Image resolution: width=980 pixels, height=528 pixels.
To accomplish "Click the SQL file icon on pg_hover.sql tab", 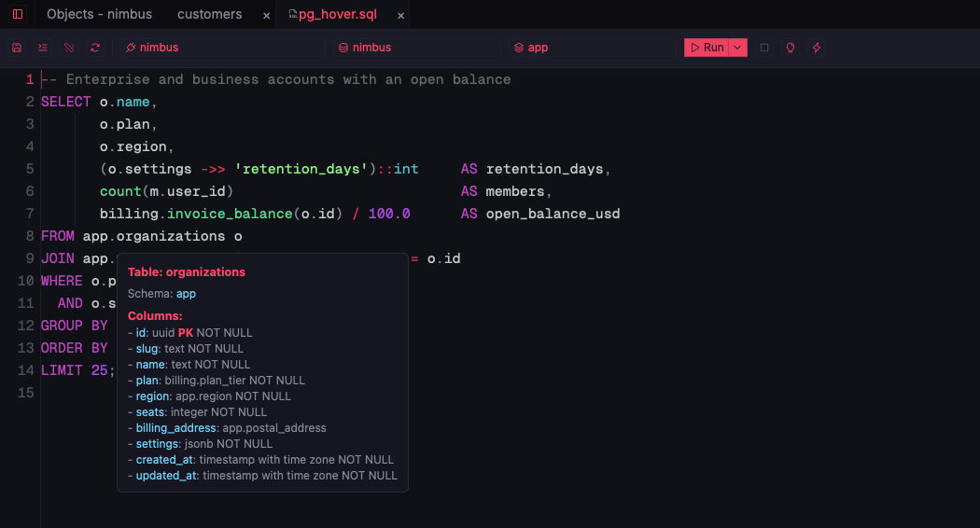I will coord(292,14).
